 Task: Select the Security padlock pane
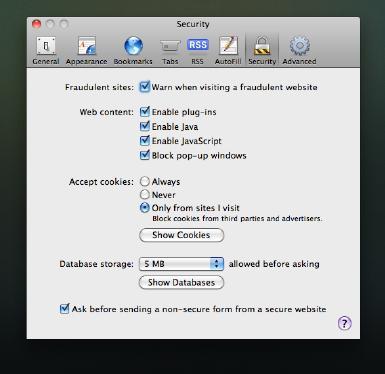(262, 50)
